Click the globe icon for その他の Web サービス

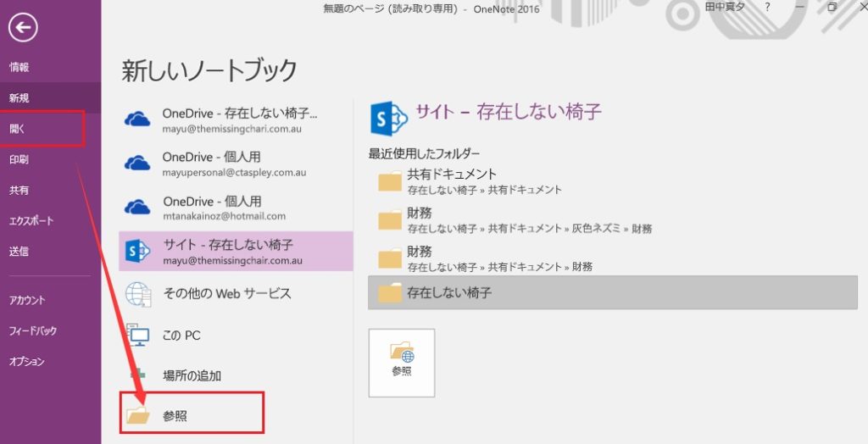pos(138,294)
